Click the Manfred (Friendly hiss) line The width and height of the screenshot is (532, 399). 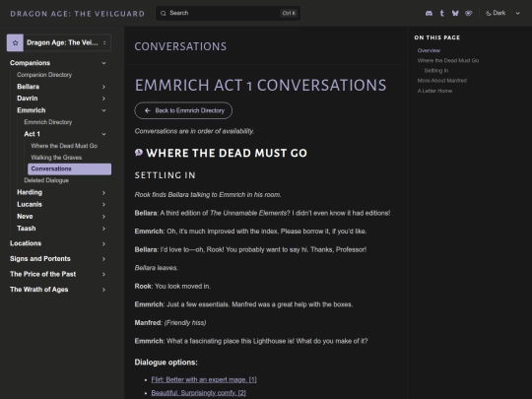pyautogui.click(x=170, y=323)
